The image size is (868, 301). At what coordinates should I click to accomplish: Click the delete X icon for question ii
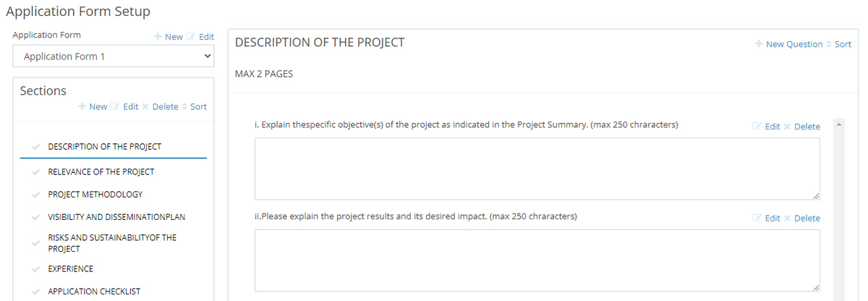coord(787,219)
